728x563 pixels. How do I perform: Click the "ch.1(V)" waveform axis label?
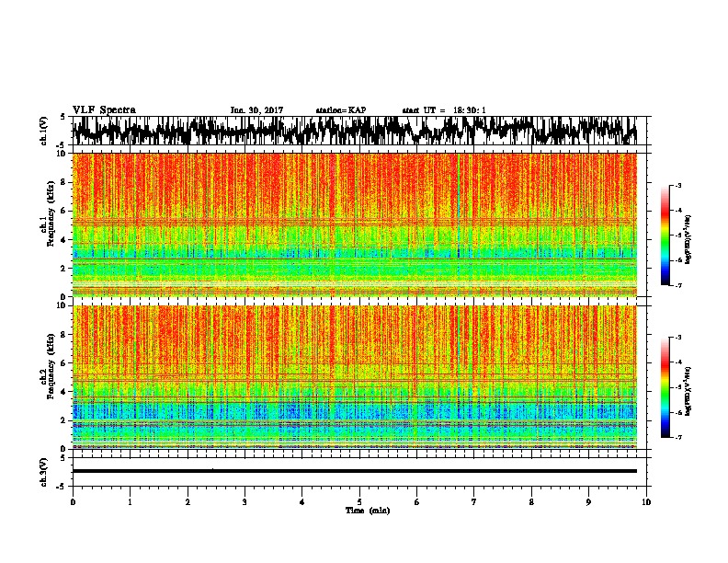(x=44, y=131)
